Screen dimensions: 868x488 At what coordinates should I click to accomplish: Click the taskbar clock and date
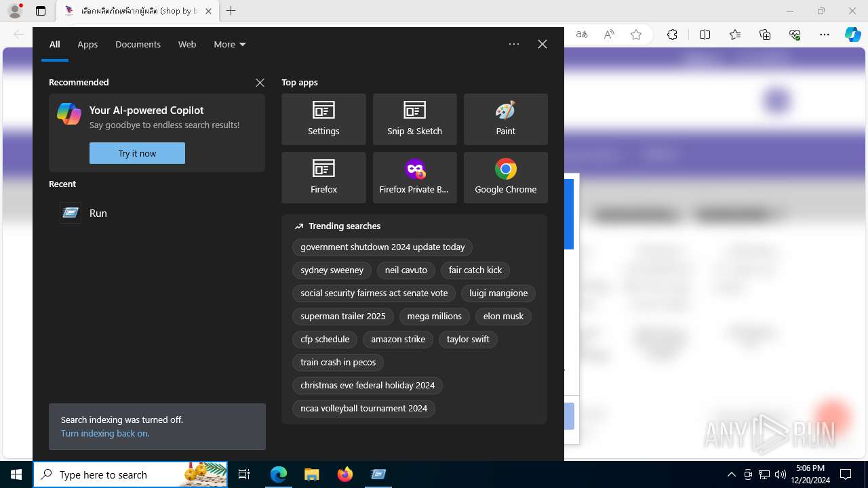[x=810, y=474]
